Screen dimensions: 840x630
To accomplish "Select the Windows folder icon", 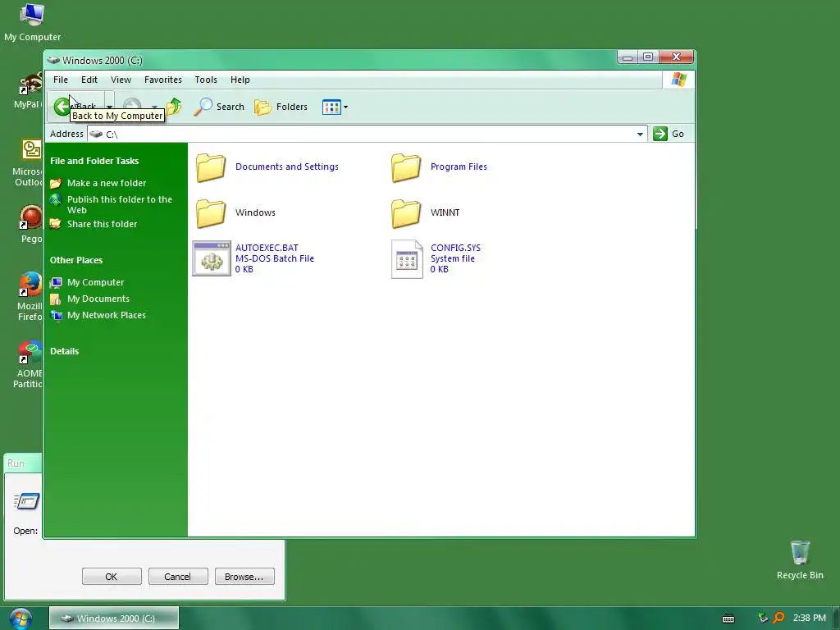I will point(211,213).
